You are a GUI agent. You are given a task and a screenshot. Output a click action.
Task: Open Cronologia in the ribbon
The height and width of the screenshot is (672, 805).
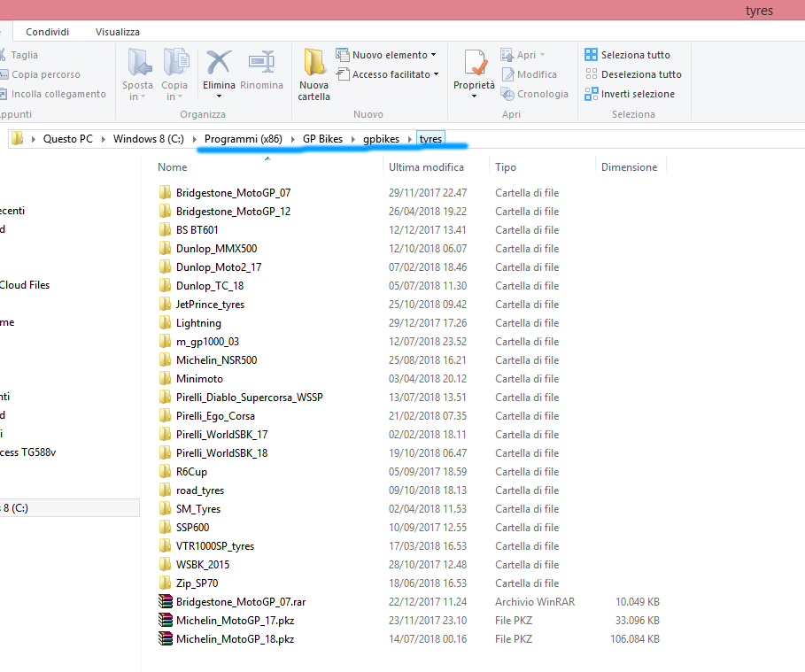535,94
